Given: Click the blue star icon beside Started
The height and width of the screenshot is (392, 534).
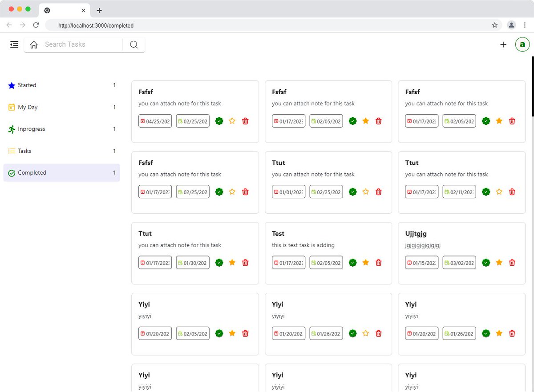Looking at the screenshot, I should click(12, 85).
